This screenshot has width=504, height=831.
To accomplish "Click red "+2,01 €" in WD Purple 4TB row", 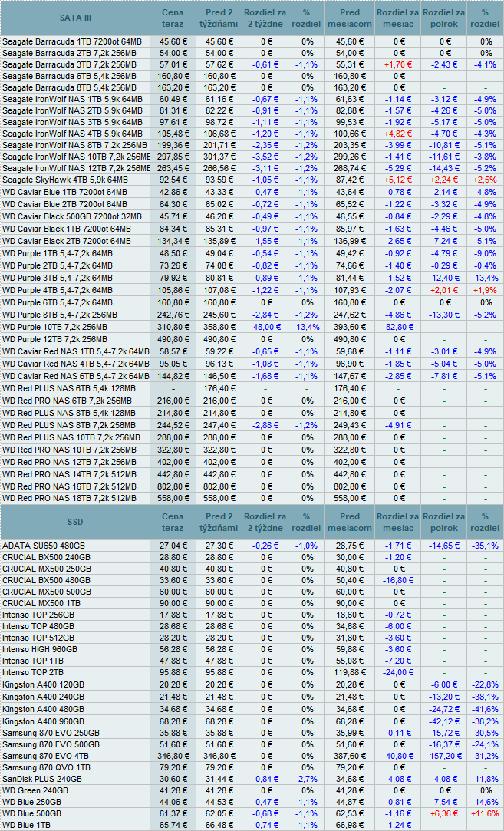I will (x=443, y=290).
